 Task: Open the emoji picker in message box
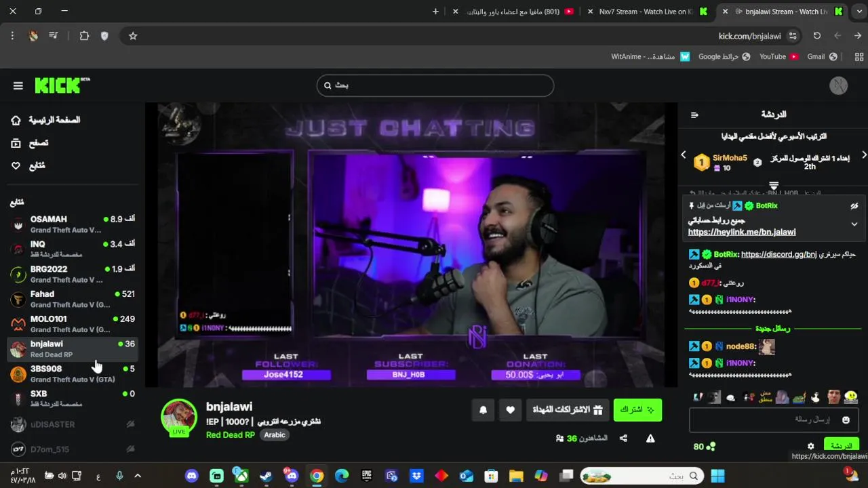(x=846, y=420)
